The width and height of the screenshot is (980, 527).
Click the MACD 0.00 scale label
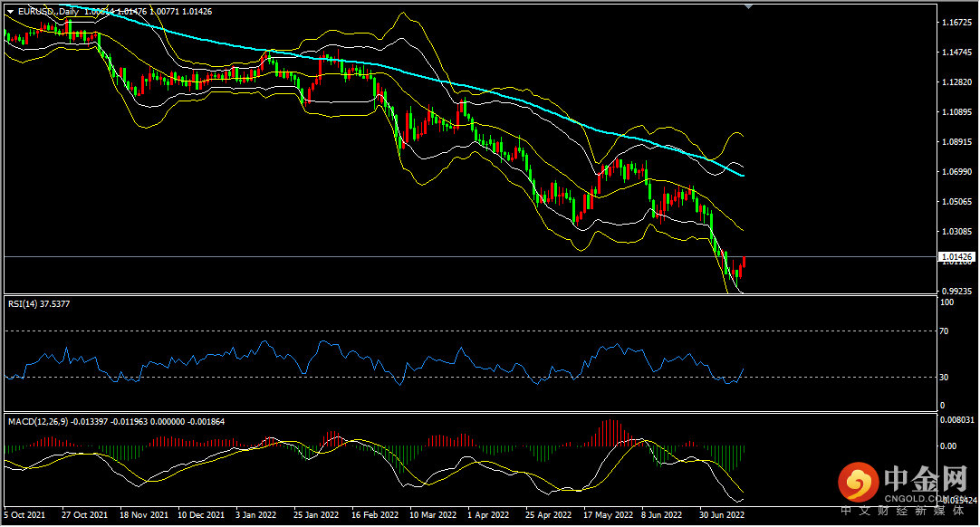pyautogui.click(x=949, y=446)
